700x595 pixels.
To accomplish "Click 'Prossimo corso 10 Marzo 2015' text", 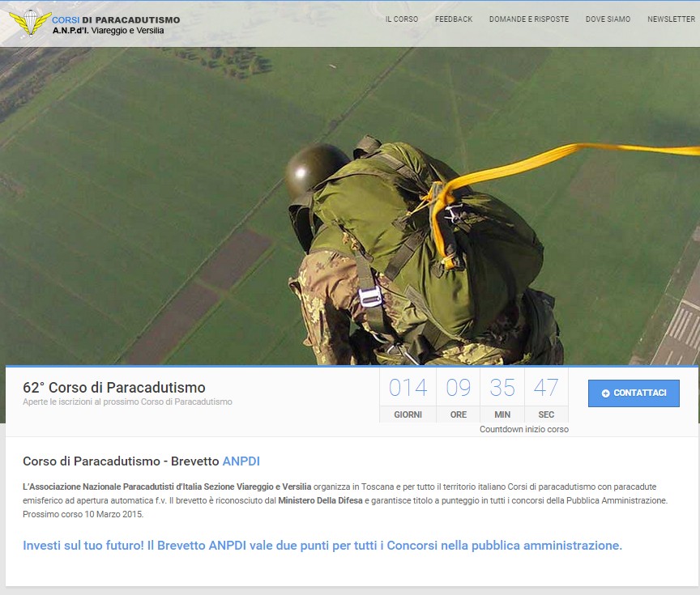I will tap(83, 514).
